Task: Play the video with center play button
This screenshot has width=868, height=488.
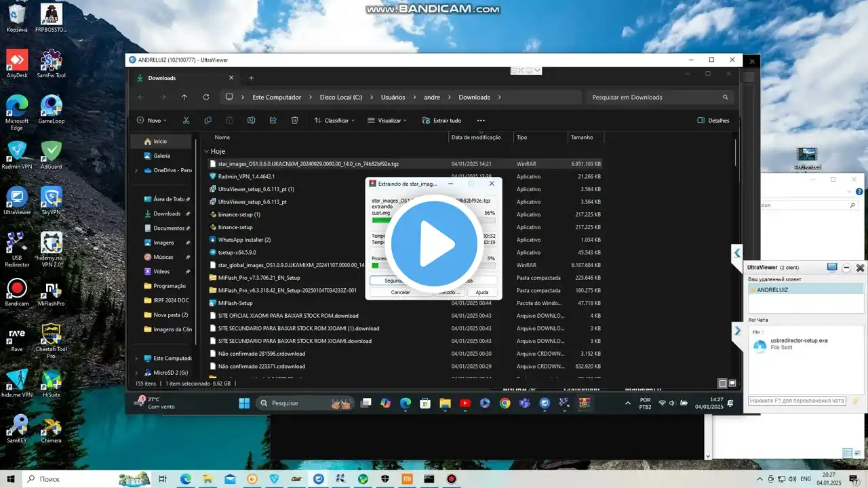Action: coord(434,243)
